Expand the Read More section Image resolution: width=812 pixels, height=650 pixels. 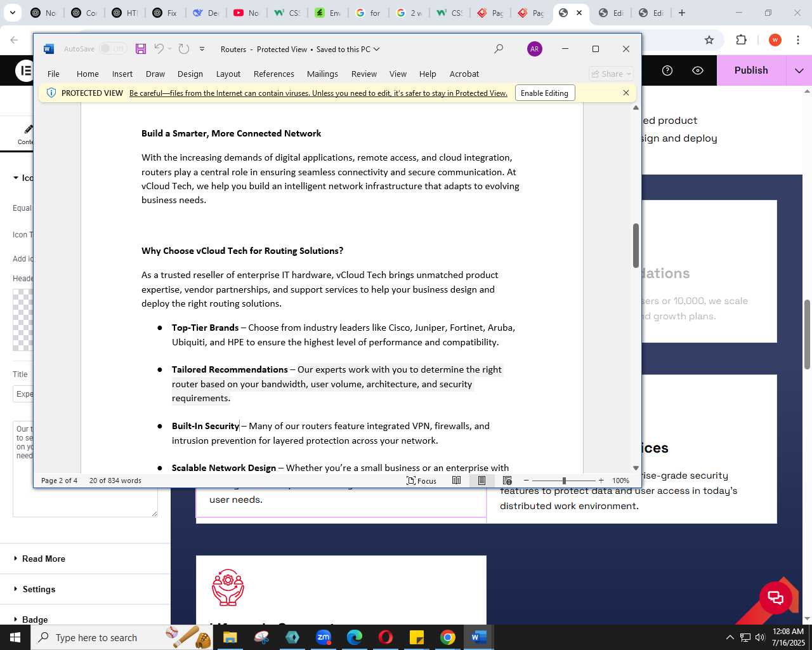tap(44, 559)
